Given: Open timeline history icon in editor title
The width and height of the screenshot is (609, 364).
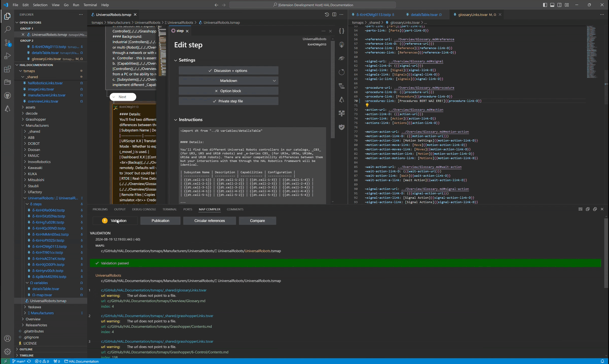Looking at the screenshot, I should click(327, 15).
